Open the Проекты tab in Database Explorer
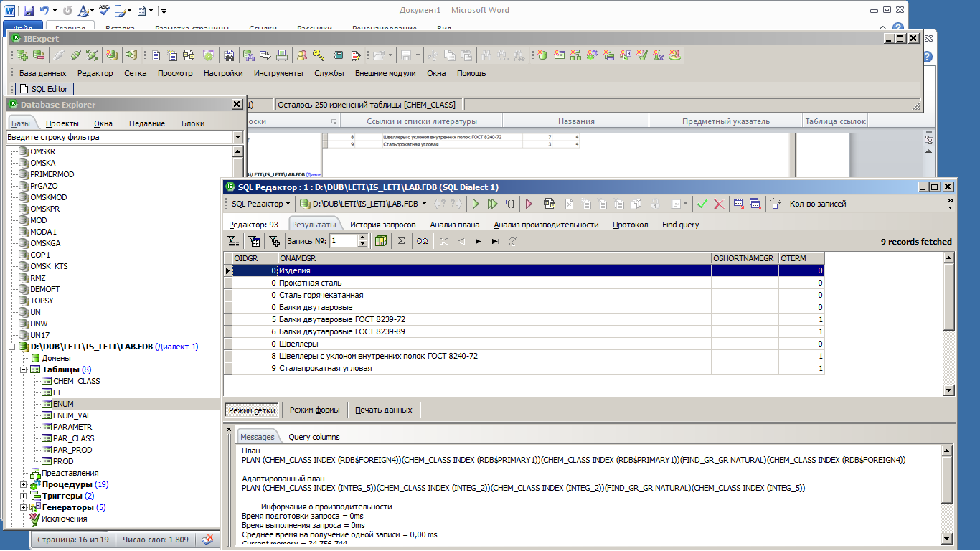The image size is (980, 551). pyautogui.click(x=62, y=123)
